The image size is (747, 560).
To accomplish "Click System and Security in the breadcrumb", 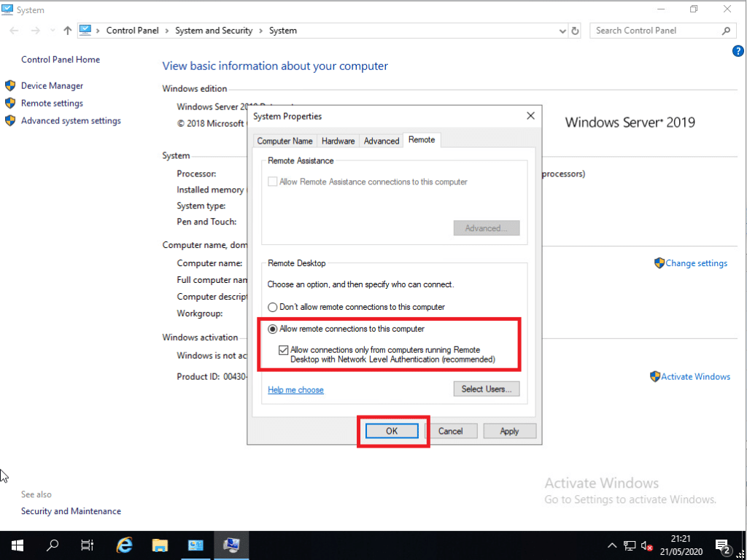I will [214, 31].
